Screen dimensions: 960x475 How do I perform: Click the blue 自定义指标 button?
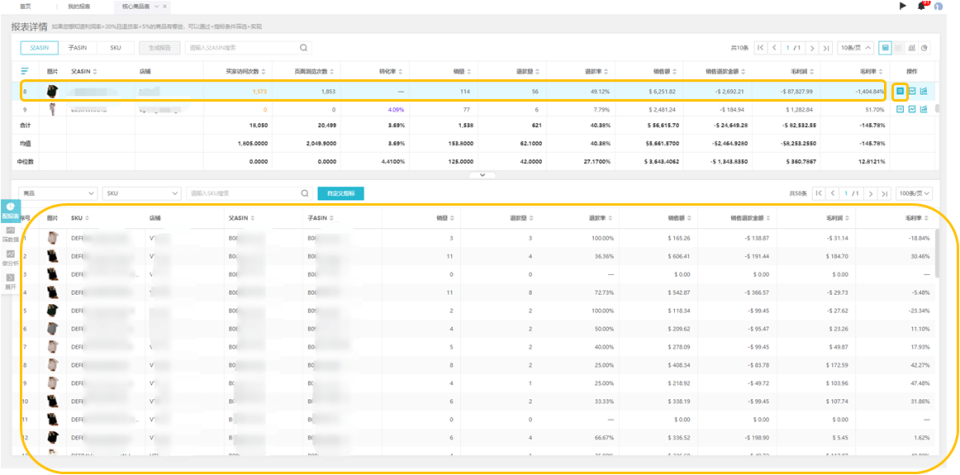[340, 193]
